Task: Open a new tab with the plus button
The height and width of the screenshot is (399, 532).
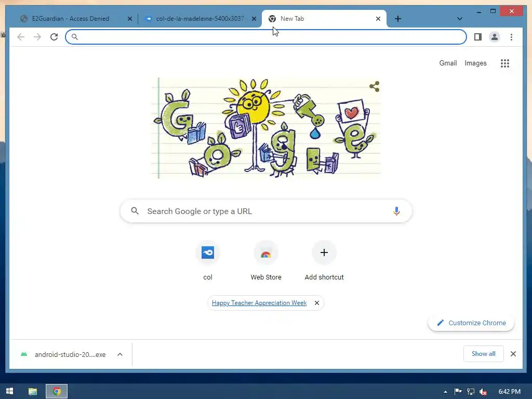Action: [x=398, y=19]
